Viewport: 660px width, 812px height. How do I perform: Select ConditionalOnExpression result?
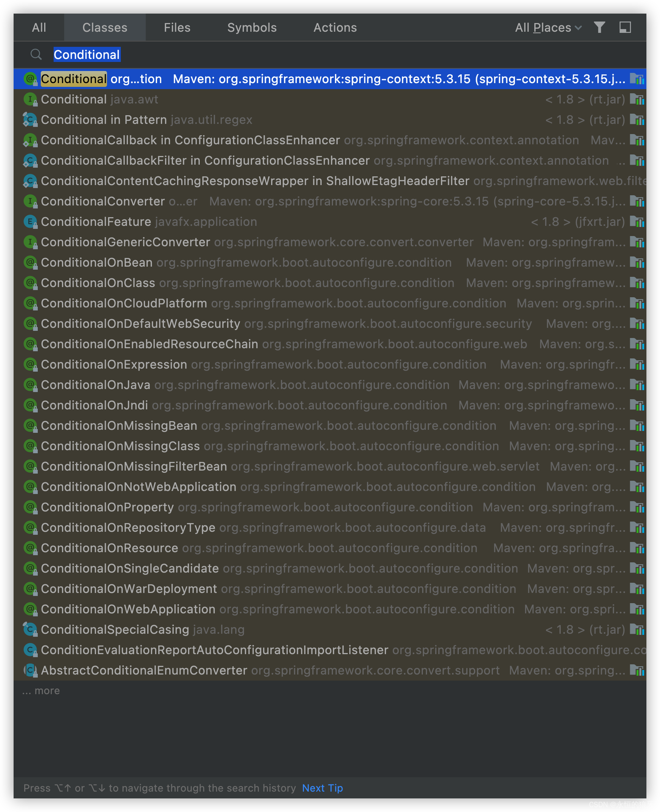(x=330, y=364)
